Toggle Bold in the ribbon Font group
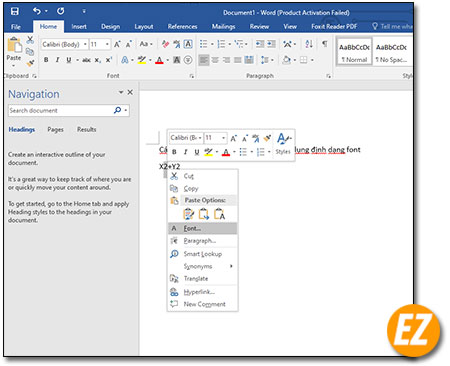The height and width of the screenshot is (366, 450). [46, 60]
